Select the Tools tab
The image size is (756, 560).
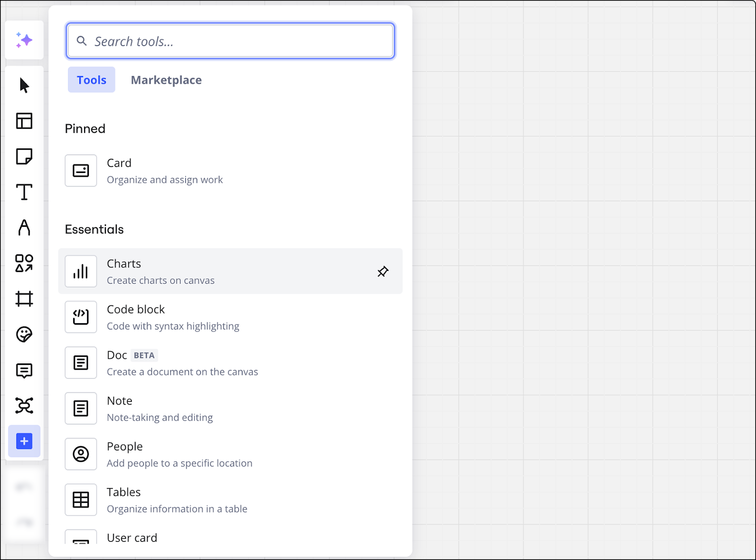pyautogui.click(x=91, y=80)
